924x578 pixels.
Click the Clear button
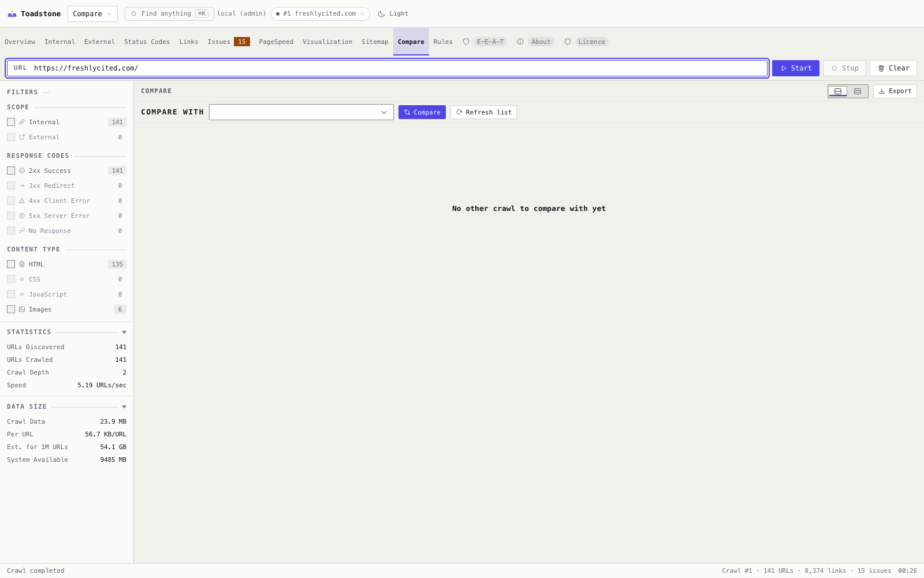[x=893, y=68]
